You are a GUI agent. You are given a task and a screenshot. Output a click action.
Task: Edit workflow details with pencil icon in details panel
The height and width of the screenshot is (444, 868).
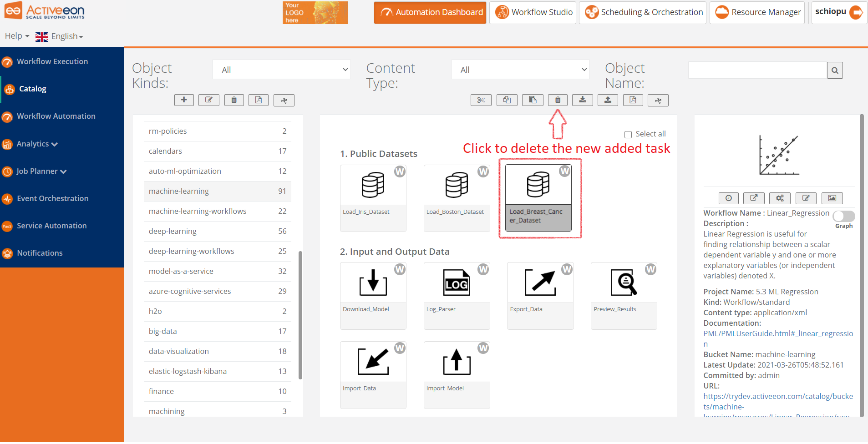pyautogui.click(x=806, y=198)
